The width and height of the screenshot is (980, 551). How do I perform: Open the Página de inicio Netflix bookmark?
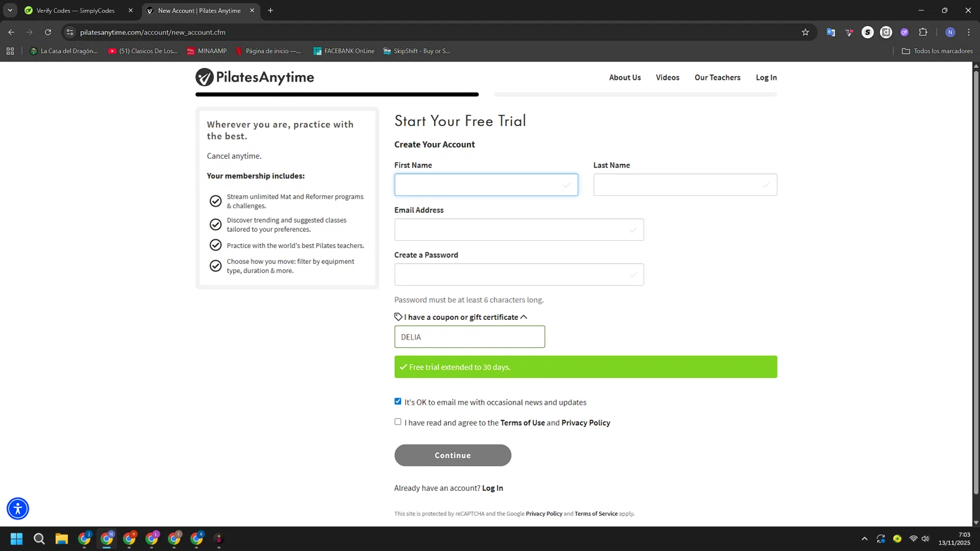click(268, 51)
